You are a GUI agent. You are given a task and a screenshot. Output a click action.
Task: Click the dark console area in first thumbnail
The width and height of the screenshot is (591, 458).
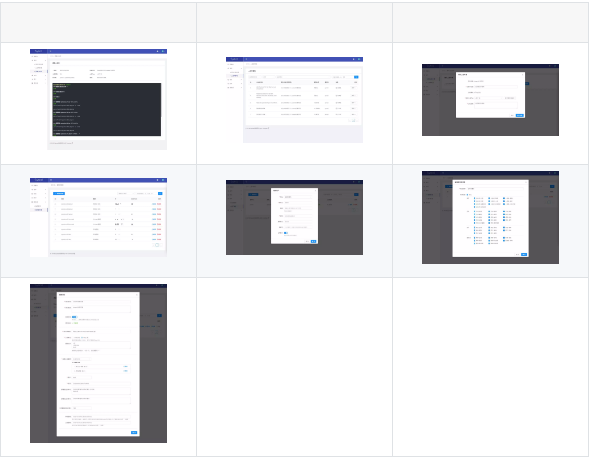(107, 109)
